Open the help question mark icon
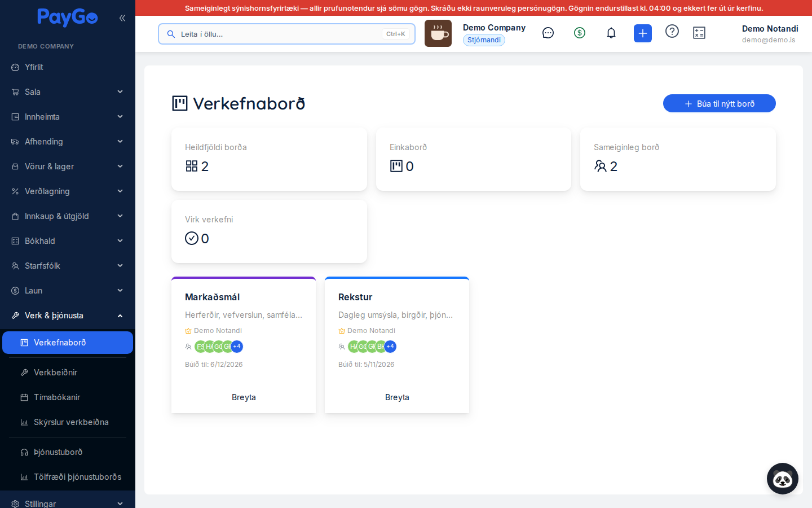Screen dimensions: 812x508 (x=672, y=32)
